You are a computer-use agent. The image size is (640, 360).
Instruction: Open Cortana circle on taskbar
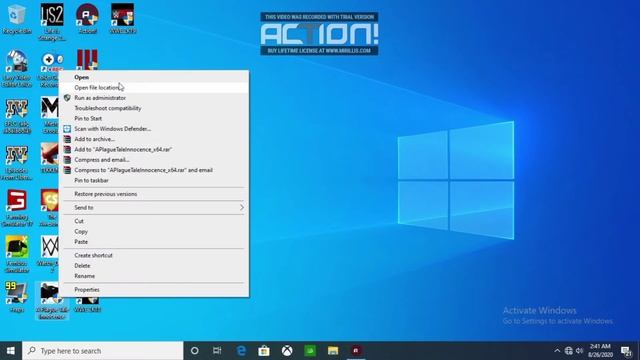pyautogui.click(x=195, y=351)
